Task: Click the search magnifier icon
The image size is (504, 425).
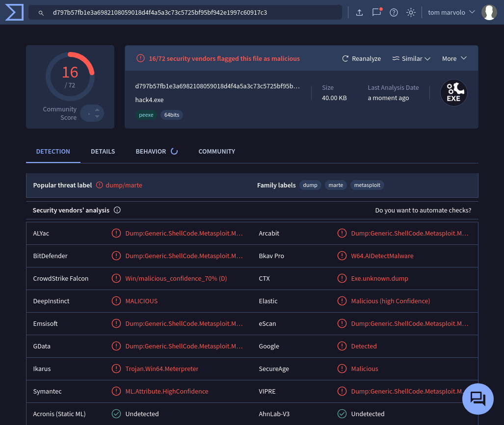Action: (x=41, y=13)
